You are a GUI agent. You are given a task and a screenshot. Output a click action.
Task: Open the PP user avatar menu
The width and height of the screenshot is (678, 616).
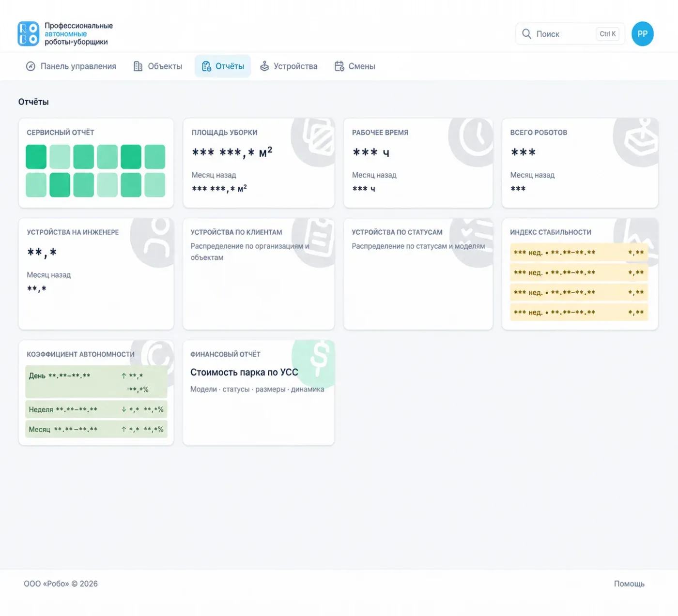click(643, 34)
